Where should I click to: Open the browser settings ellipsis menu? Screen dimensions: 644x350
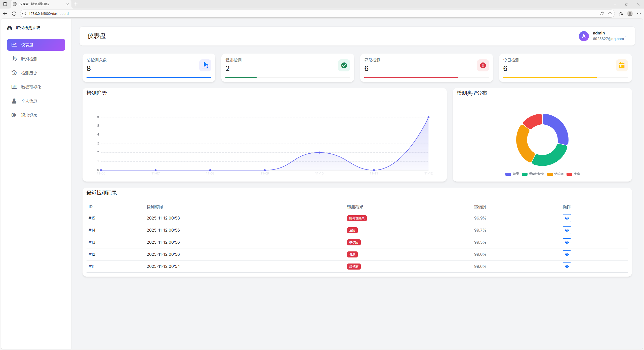[x=639, y=14]
